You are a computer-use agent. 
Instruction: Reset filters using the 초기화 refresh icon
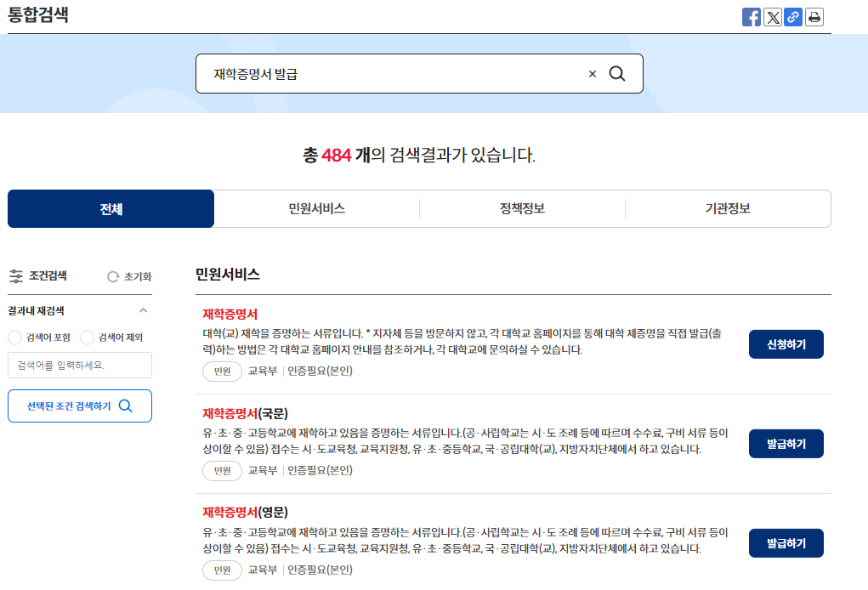(111, 275)
